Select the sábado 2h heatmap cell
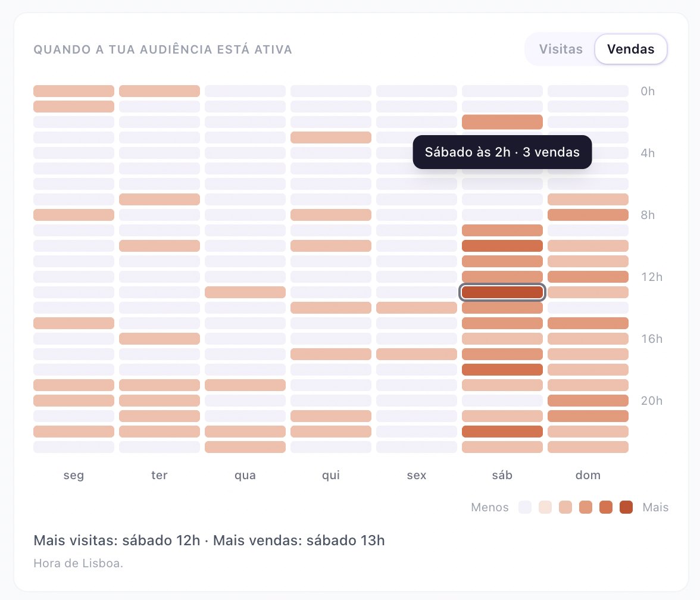 502,122
